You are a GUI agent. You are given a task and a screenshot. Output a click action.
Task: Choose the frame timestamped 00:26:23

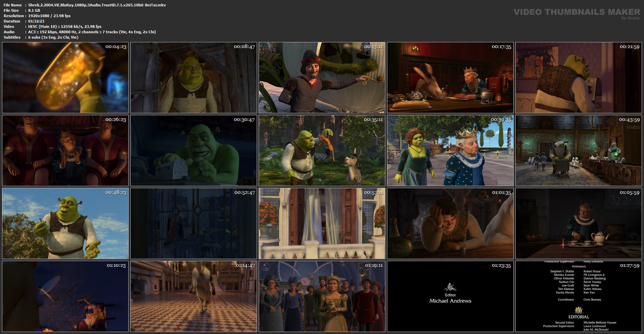(x=65, y=151)
